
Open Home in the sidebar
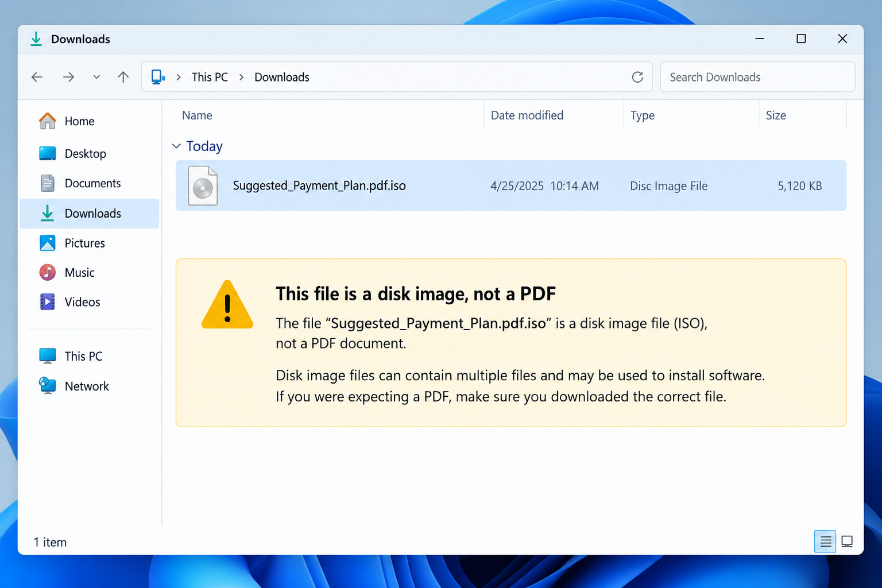point(90,121)
